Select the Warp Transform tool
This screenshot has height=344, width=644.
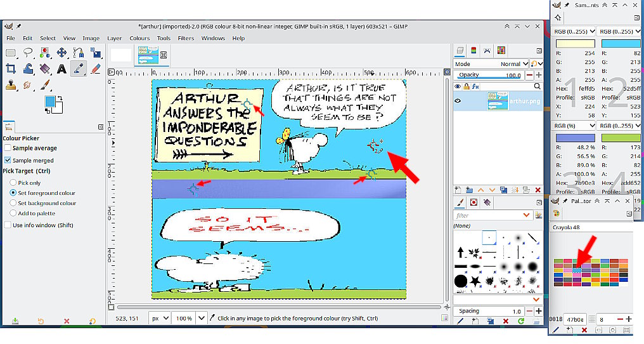[x=28, y=69]
